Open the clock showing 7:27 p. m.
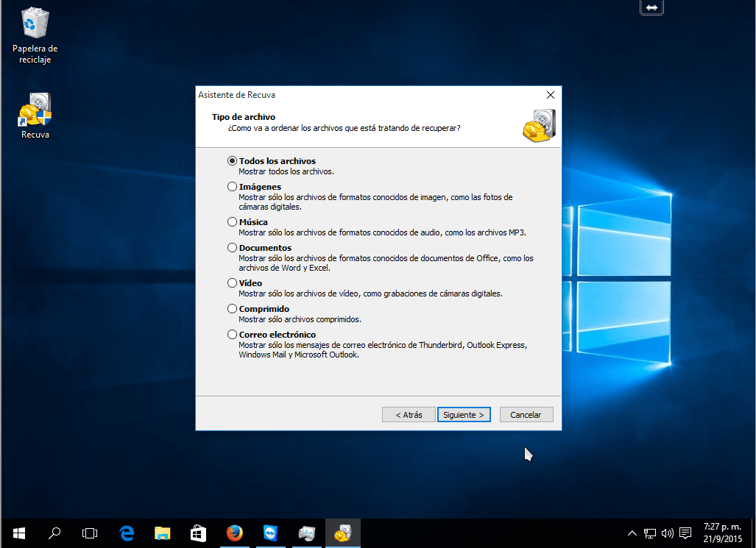Screen dimensions: 756x548 point(722,533)
